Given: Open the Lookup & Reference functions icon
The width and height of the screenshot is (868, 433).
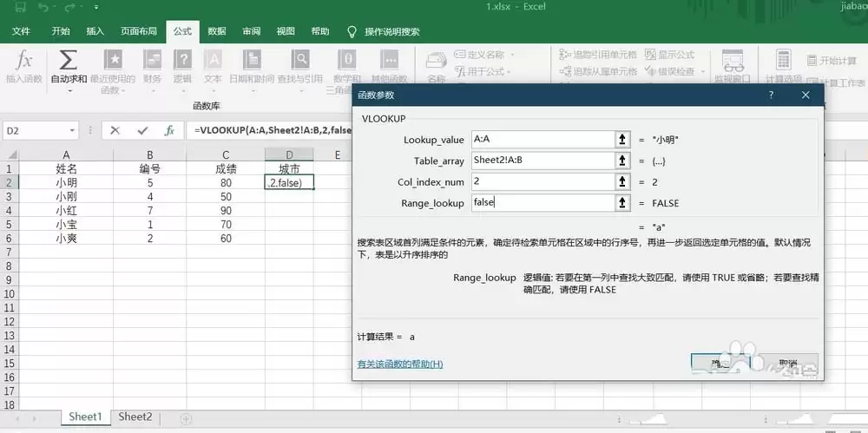Looking at the screenshot, I should point(300,59).
